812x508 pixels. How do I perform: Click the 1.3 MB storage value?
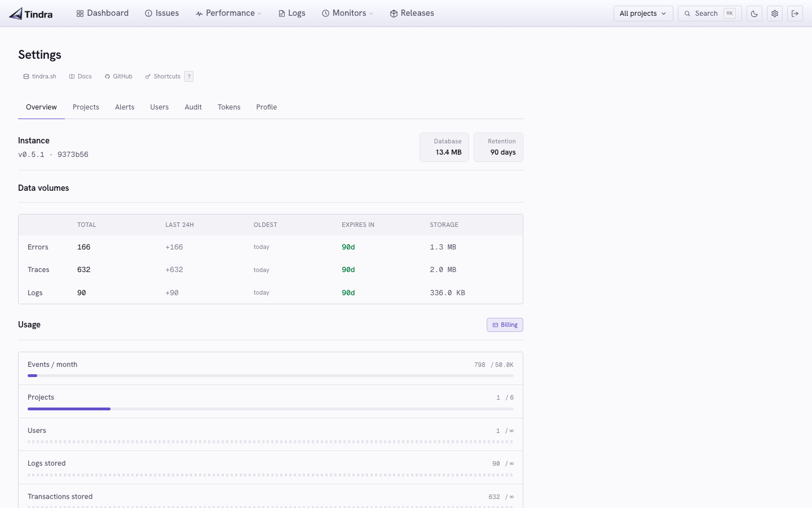443,247
